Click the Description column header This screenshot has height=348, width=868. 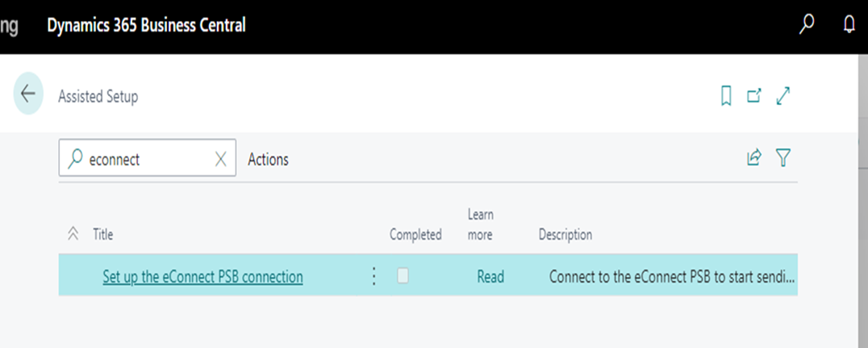(x=565, y=234)
